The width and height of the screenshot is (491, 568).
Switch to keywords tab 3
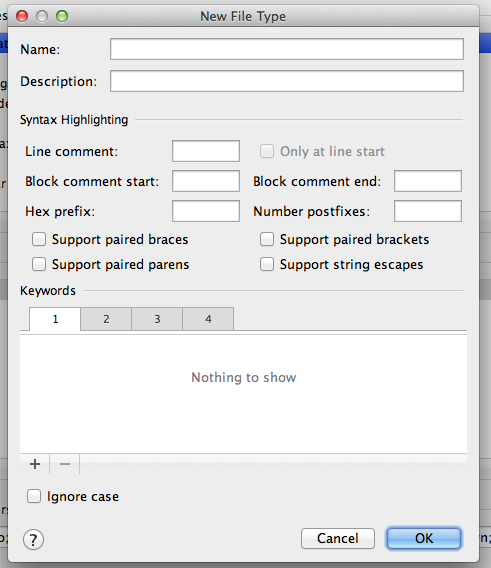[x=157, y=319]
